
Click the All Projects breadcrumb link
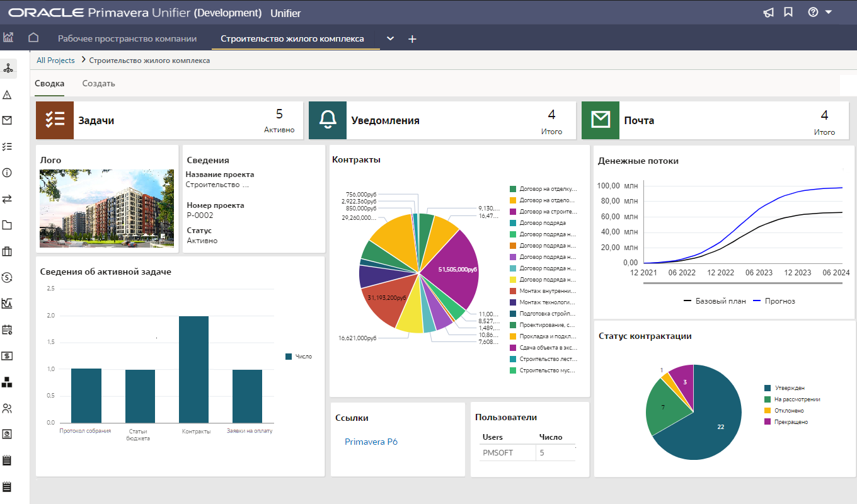pos(55,60)
